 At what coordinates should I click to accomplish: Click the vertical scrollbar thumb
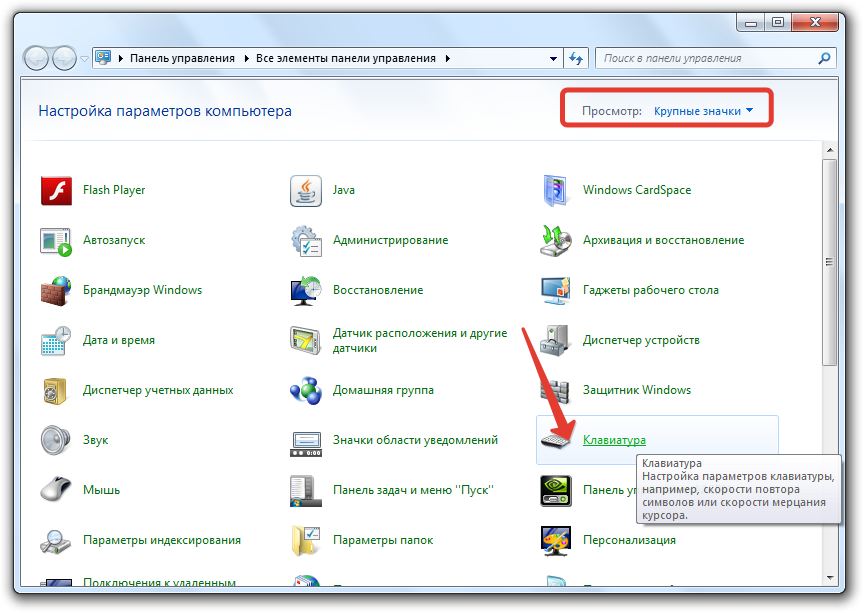click(830, 262)
